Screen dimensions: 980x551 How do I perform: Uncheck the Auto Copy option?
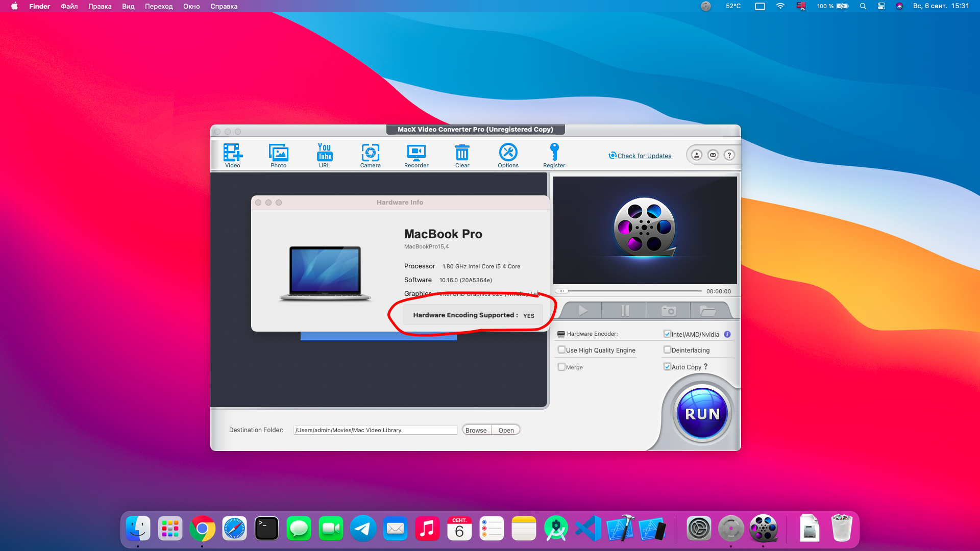(667, 367)
